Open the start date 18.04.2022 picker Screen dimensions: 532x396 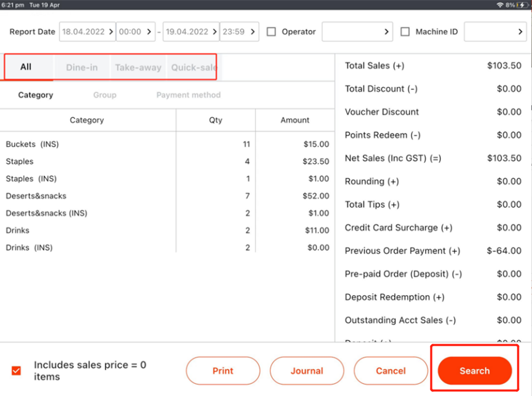click(87, 32)
